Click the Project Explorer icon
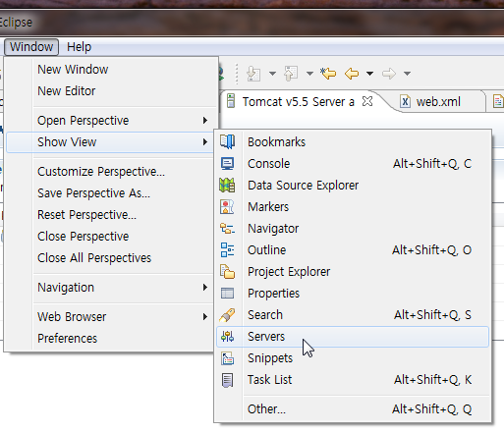 (x=227, y=271)
